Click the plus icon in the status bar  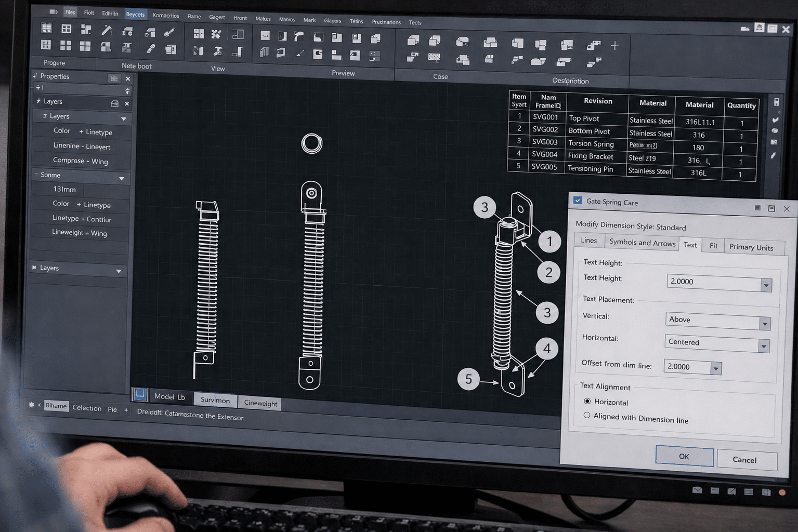[x=126, y=410]
